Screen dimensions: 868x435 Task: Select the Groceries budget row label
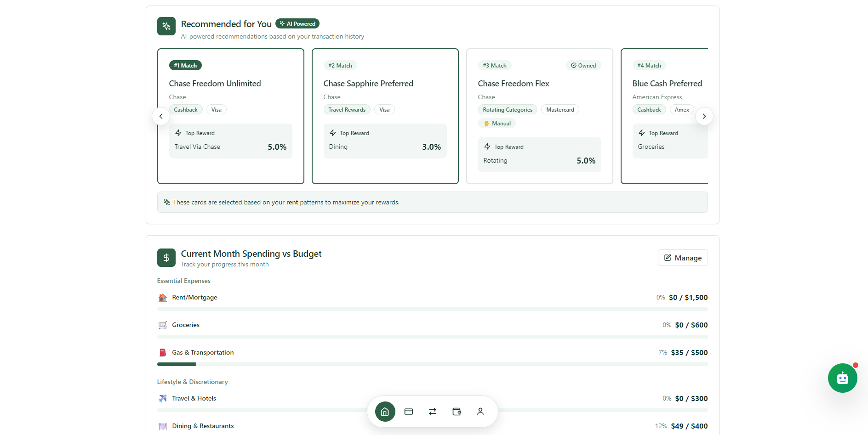186,325
